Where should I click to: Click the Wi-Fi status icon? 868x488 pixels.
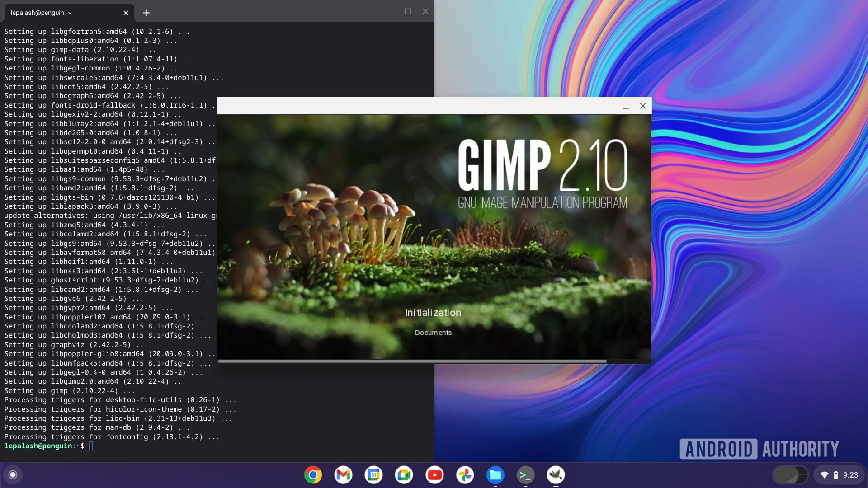(x=824, y=475)
